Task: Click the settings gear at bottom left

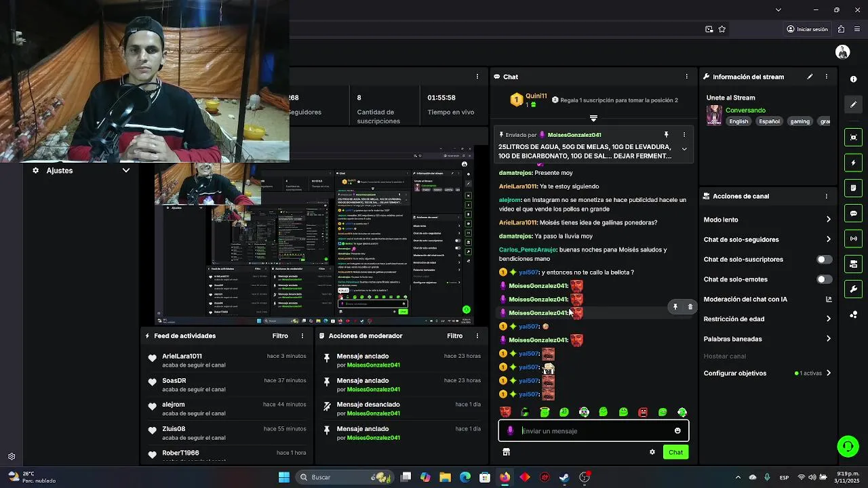Action: tap(12, 457)
